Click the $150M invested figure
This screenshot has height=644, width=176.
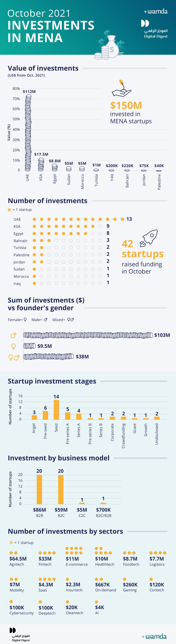[126, 105]
